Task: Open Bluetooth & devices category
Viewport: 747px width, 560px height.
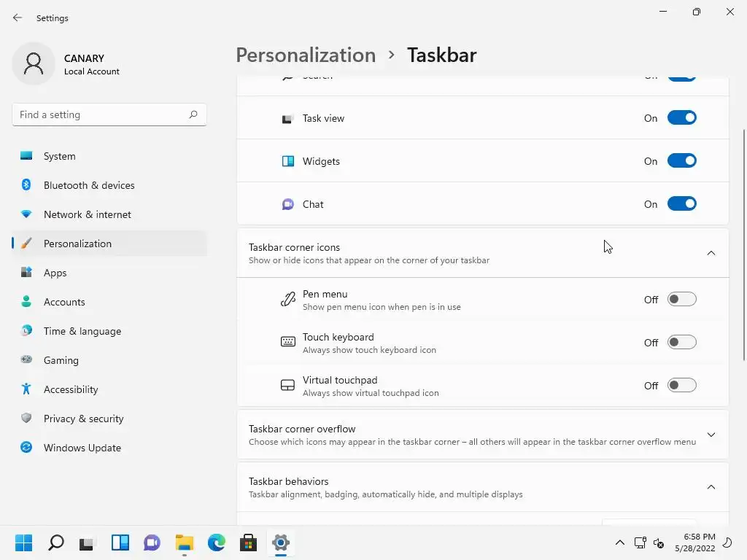Action: (x=109, y=185)
